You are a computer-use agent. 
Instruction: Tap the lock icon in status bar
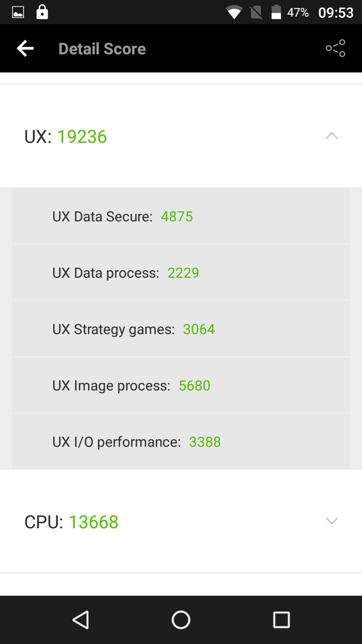[x=42, y=12]
